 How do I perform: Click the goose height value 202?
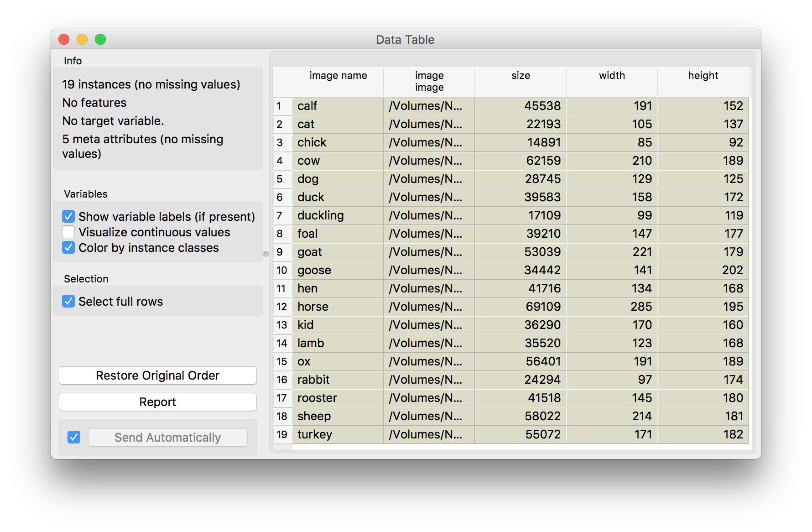[703, 270]
